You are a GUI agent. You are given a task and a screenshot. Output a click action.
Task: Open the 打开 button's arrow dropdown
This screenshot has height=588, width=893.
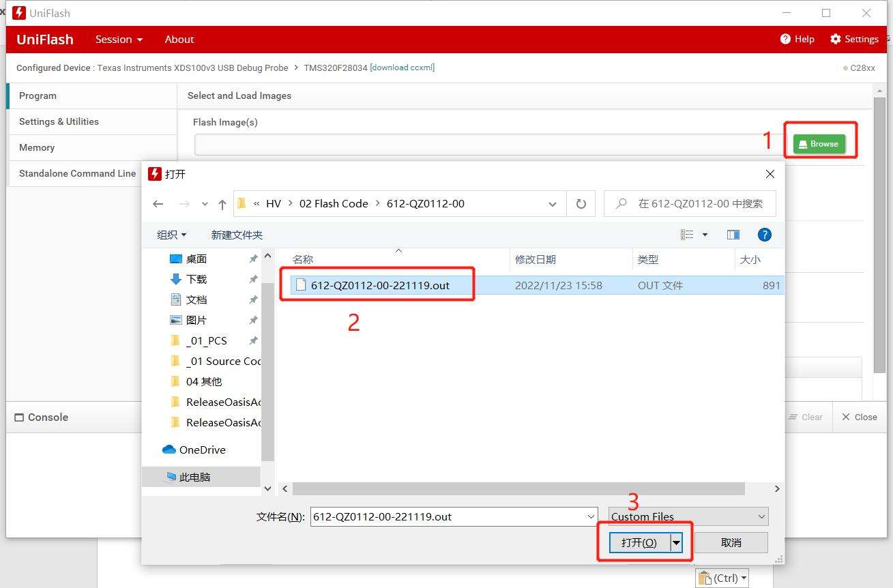(676, 542)
